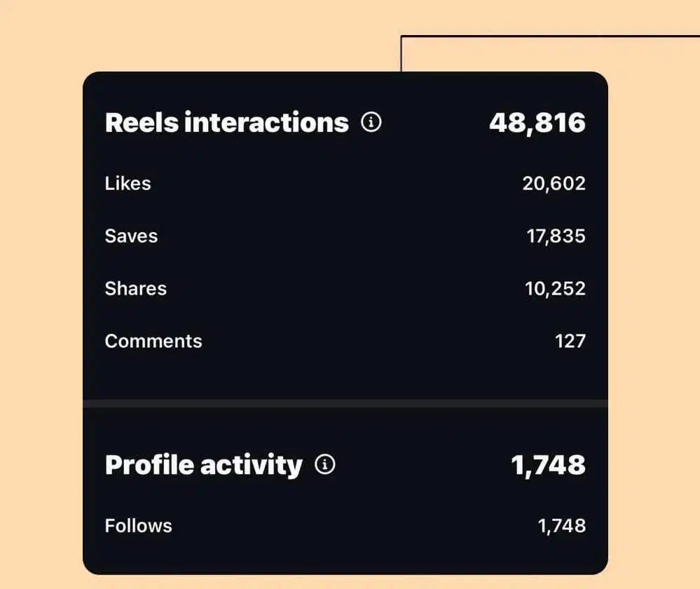Click the 48,816 total interactions number
700x589 pixels.
[537, 123]
